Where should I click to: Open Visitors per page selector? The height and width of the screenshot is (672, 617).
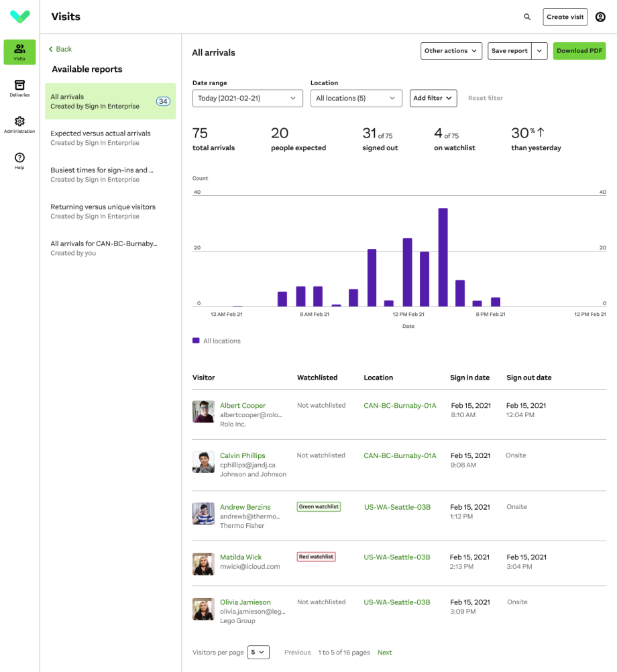click(258, 652)
